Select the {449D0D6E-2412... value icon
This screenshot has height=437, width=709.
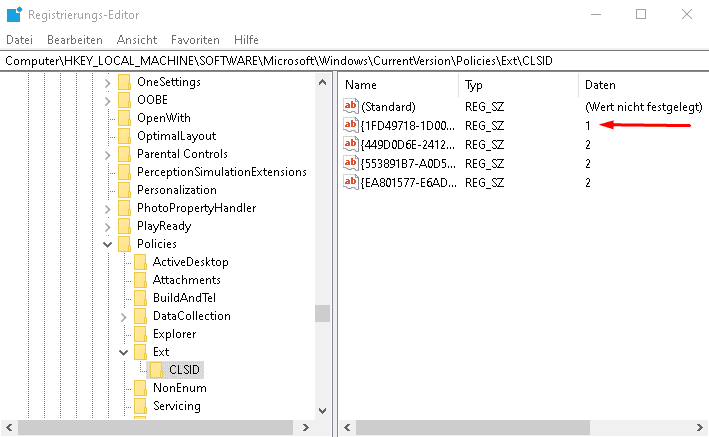tap(350, 144)
